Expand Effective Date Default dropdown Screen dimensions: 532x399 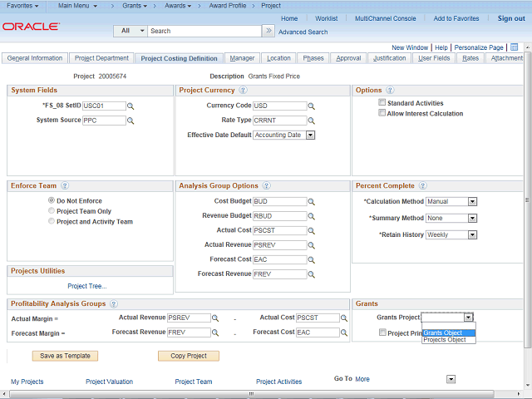point(310,135)
